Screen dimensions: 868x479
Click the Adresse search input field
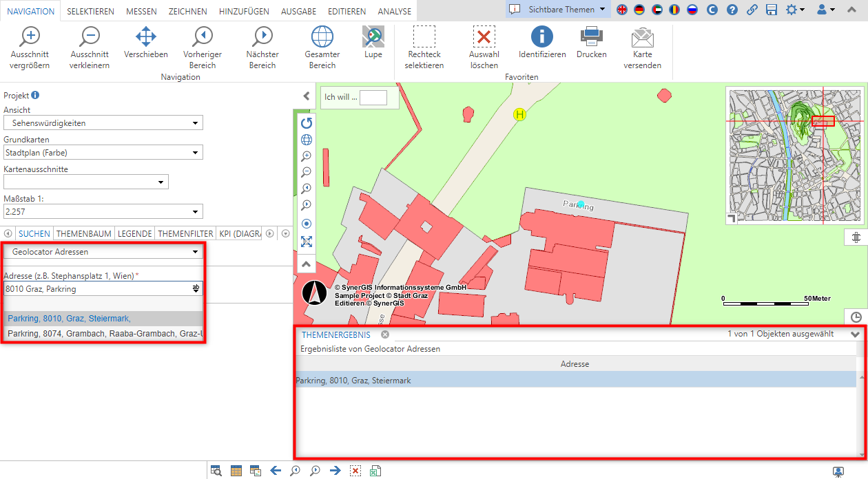(x=96, y=289)
